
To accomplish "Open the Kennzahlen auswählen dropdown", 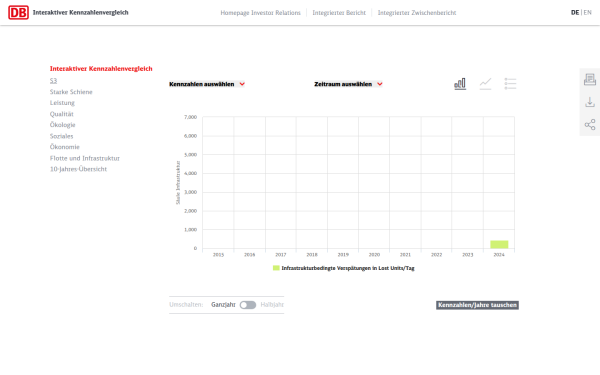I will [x=207, y=84].
